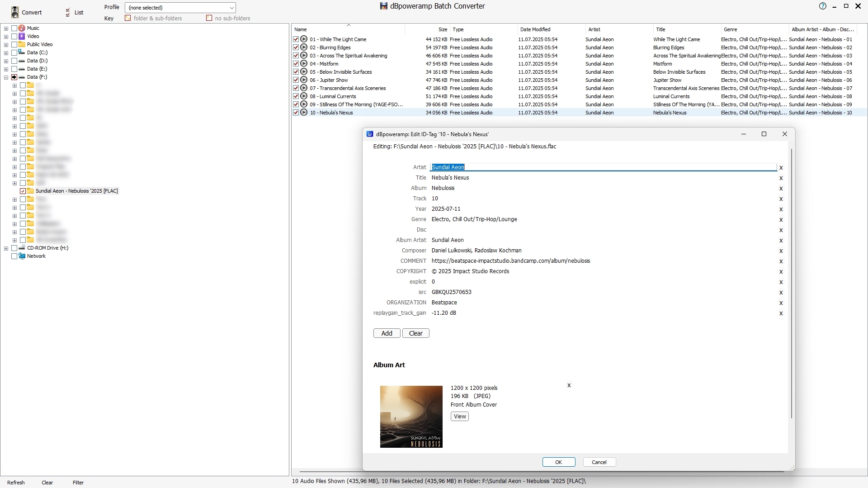Select the Network icon in tree
This screenshot has height=488, width=868.
pos(22,256)
